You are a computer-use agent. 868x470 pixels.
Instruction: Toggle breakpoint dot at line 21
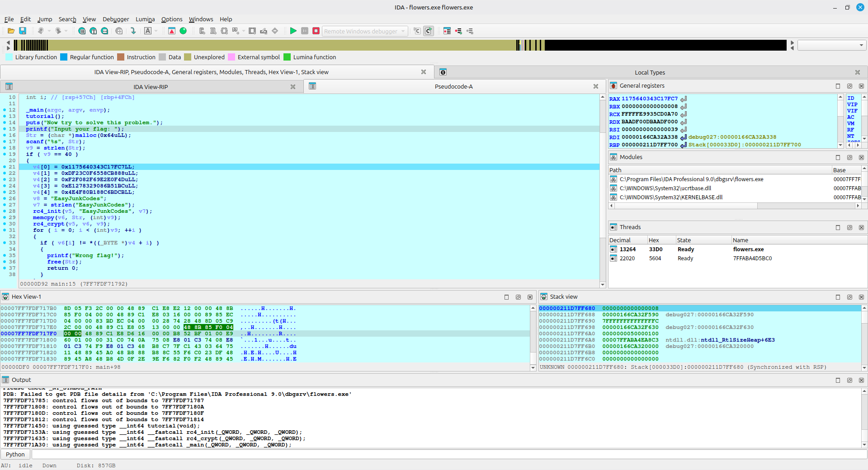pyautogui.click(x=5, y=167)
